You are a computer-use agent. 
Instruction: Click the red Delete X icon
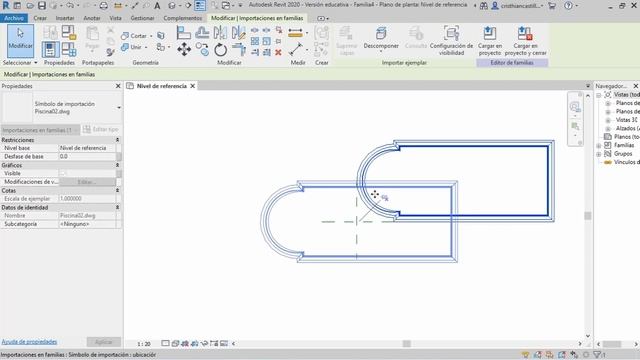278,52
